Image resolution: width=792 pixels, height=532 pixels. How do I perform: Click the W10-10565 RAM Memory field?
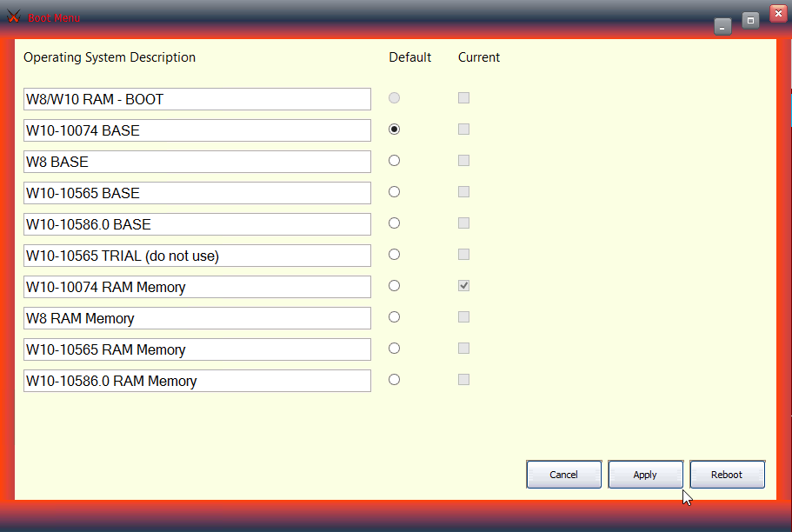click(197, 349)
